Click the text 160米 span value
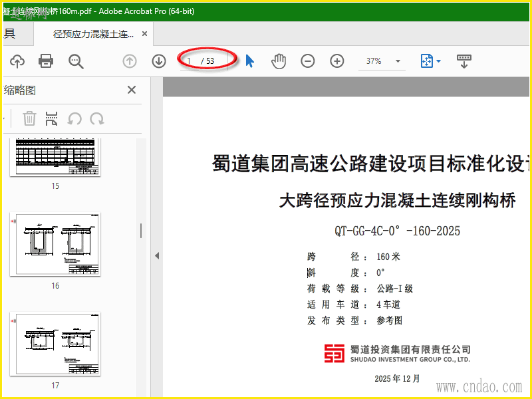Viewport: 532px width, 399px height. [388, 257]
